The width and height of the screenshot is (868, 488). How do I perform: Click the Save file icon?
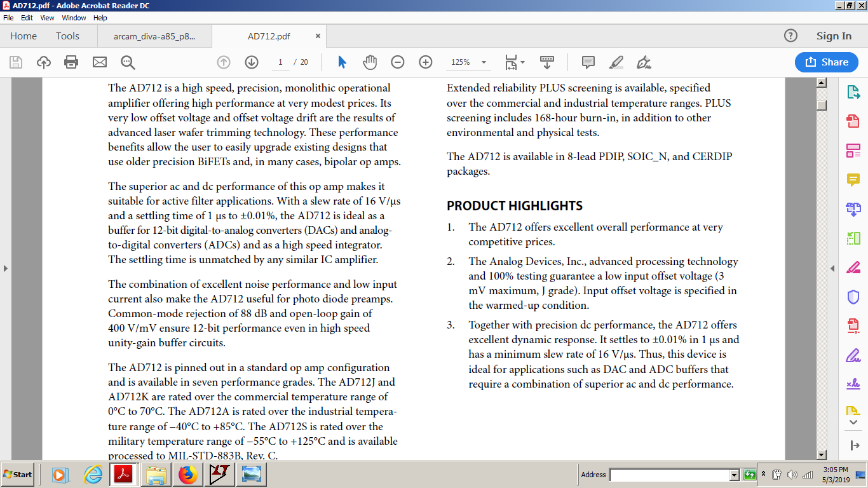point(16,62)
